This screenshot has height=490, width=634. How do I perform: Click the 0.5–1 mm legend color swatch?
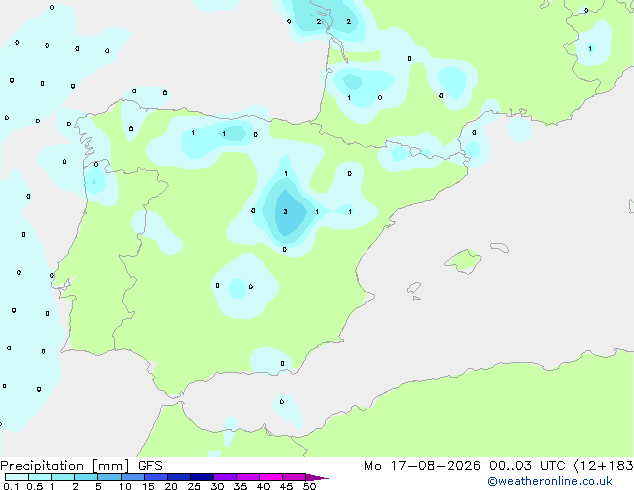[40, 477]
